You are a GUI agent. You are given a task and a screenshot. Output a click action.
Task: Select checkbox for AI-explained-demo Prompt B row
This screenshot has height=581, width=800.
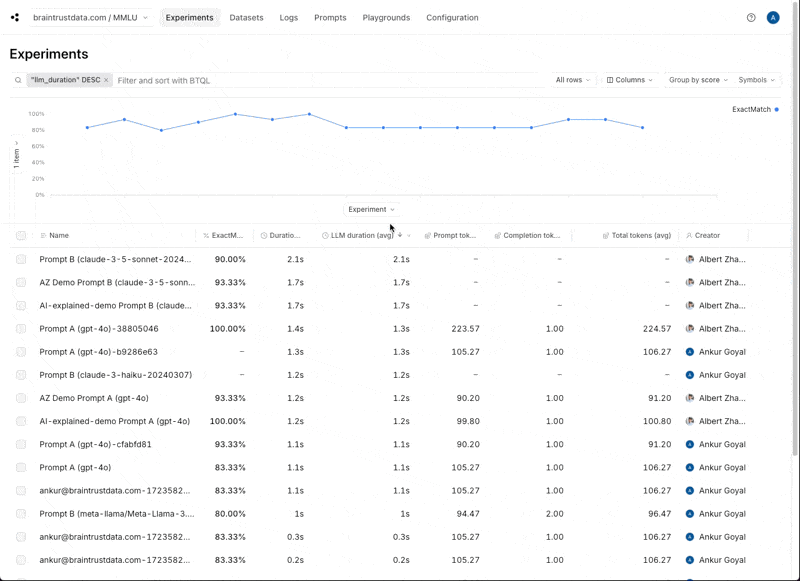click(x=21, y=306)
